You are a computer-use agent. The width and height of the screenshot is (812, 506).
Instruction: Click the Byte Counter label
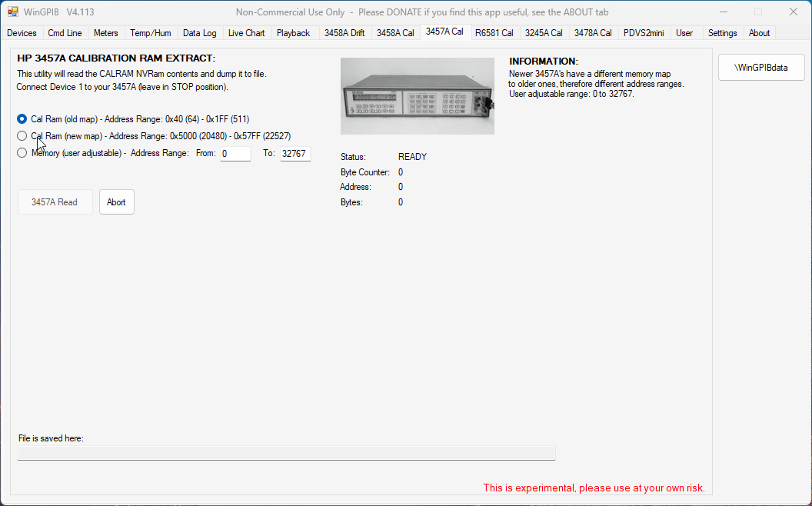[x=365, y=172]
